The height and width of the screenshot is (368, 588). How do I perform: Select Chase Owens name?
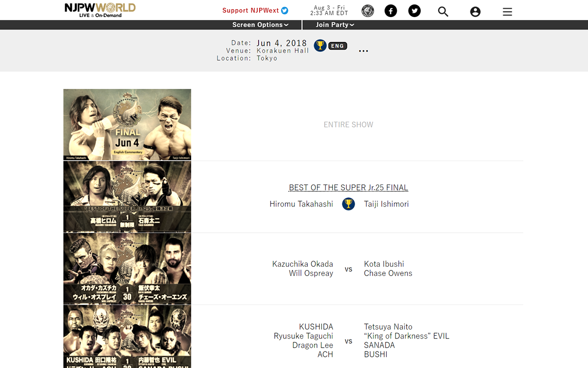coord(388,273)
